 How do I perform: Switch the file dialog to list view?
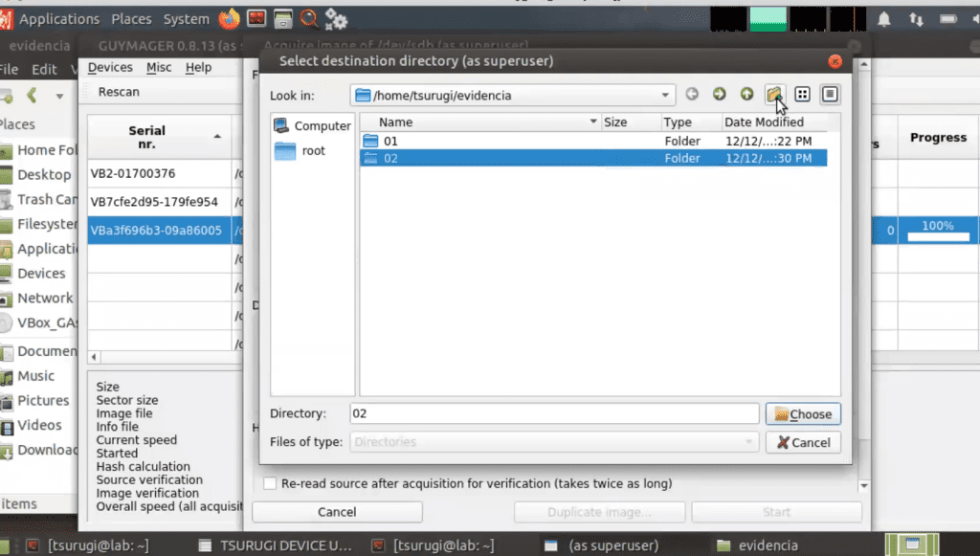click(x=803, y=95)
